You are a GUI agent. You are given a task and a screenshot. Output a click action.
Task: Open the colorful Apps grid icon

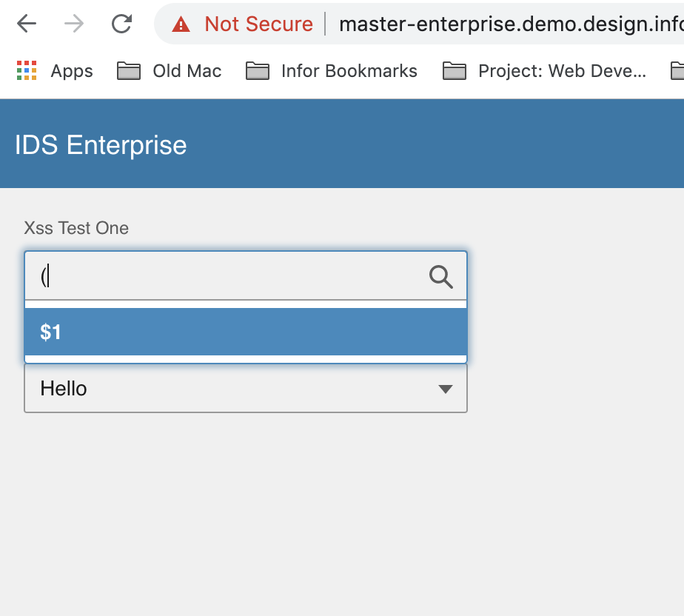coord(26,70)
